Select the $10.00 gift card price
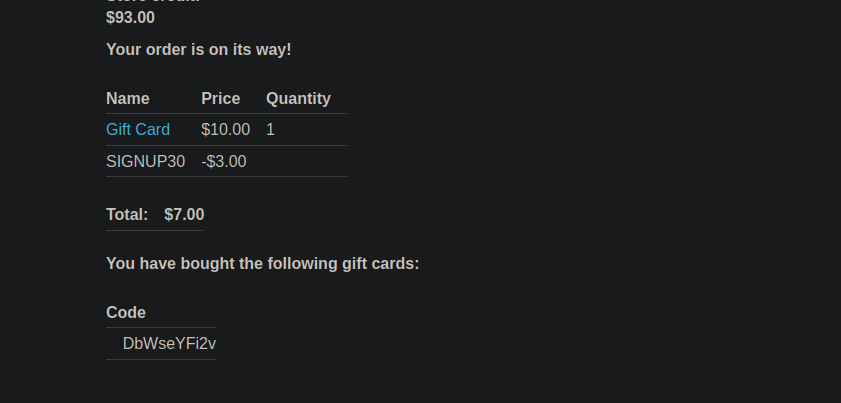Screen dimensions: 841x403 point(225,129)
